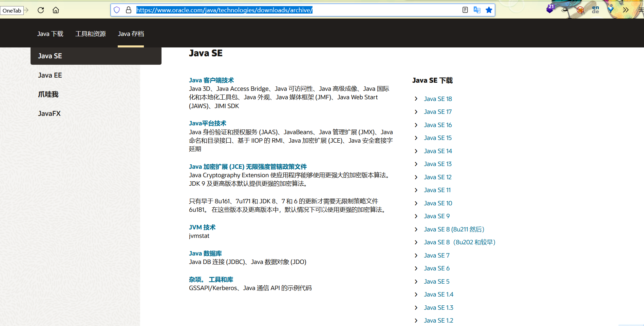Open Java 加密扩展 (JCE) policy files link
The height and width of the screenshot is (326, 644).
248,167
